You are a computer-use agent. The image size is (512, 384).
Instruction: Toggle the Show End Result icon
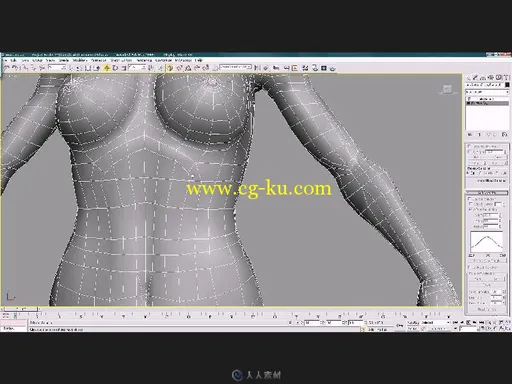point(479,135)
